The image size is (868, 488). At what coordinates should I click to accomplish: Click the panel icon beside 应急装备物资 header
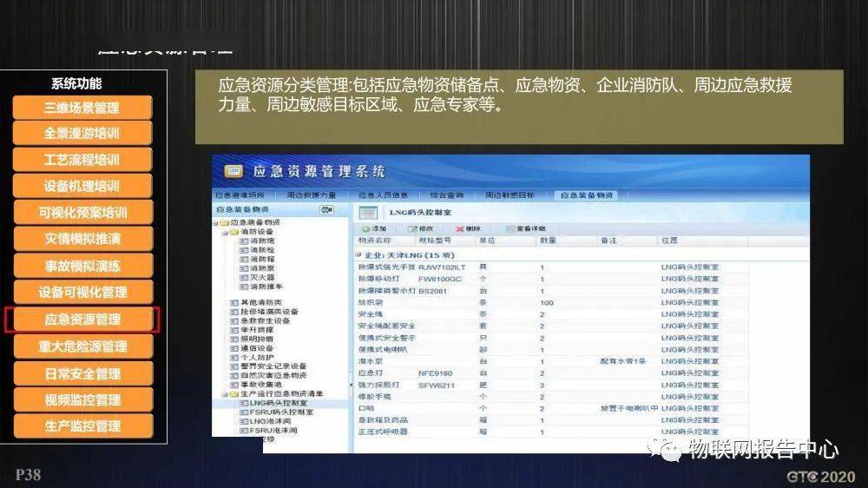pyautogui.click(x=327, y=210)
